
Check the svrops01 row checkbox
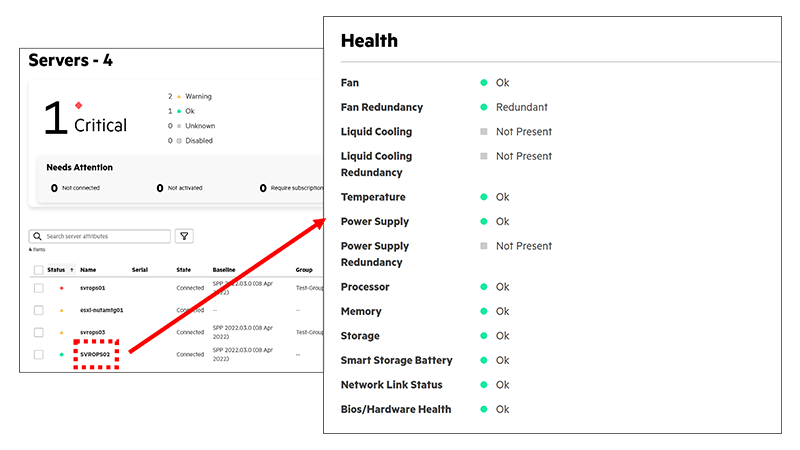click(39, 288)
